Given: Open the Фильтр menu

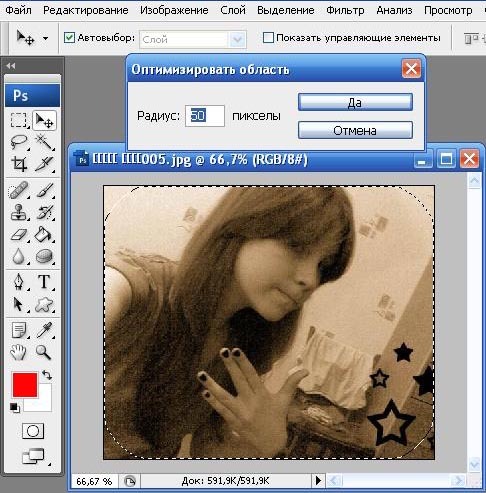Looking at the screenshot, I should tap(345, 10).
